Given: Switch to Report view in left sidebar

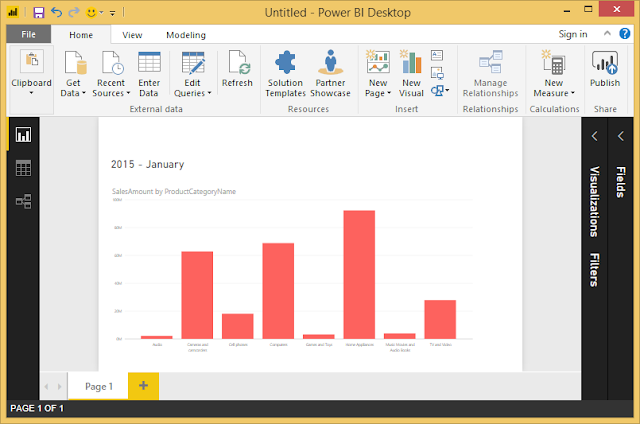Looking at the screenshot, I should (23, 135).
